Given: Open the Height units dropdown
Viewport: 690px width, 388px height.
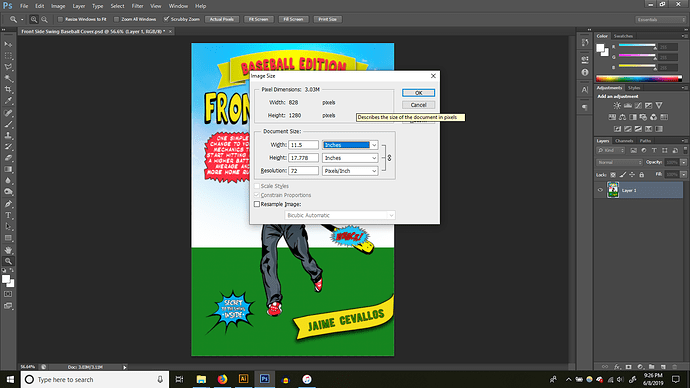Looking at the screenshot, I should pyautogui.click(x=350, y=157).
